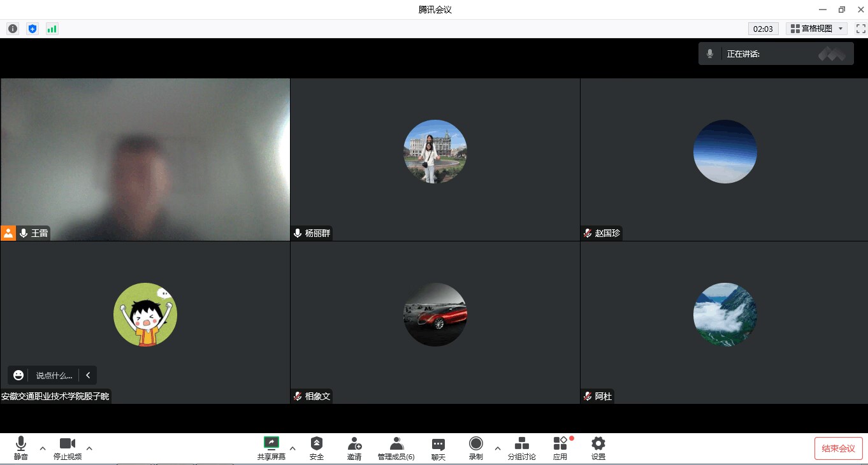
Task: Open the 应用 apps panel
Action: point(560,448)
